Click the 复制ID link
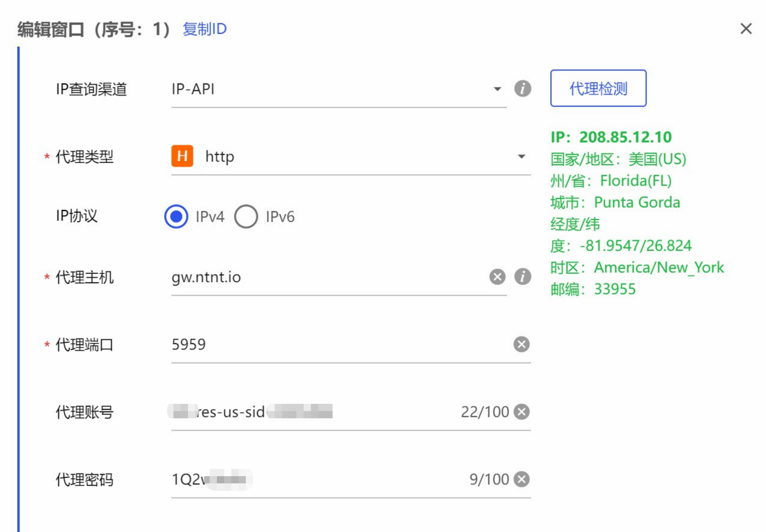The width and height of the screenshot is (766, 532). (204, 29)
